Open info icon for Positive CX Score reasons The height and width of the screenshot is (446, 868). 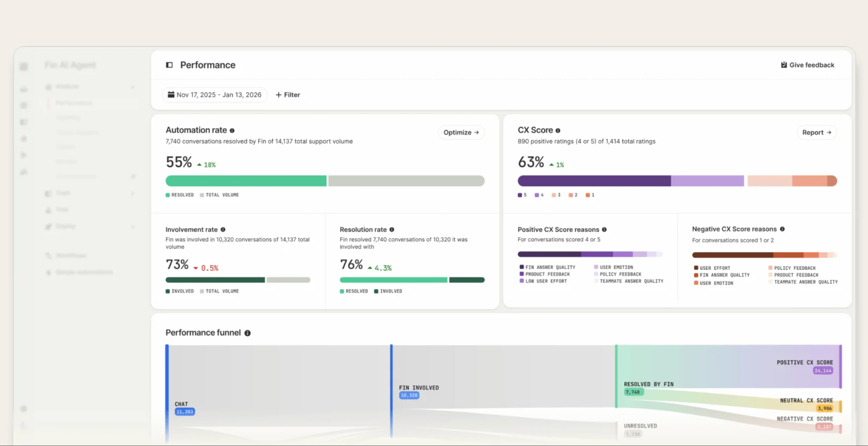[x=604, y=229]
